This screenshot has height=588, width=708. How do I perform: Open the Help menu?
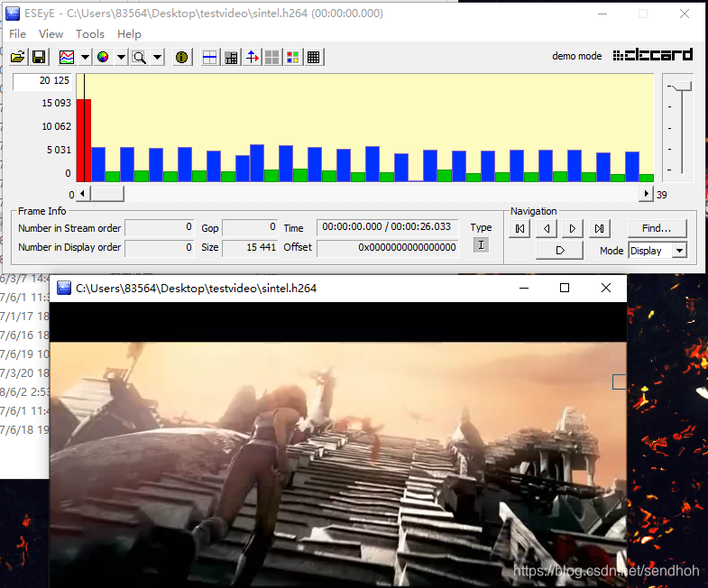(129, 34)
